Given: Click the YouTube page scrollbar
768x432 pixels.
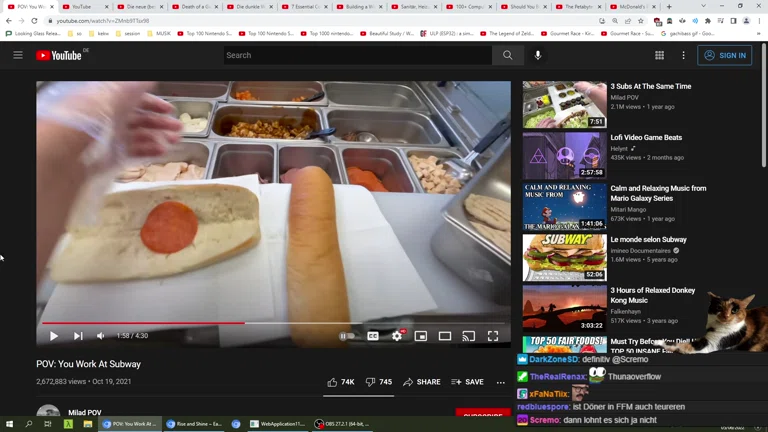Looking at the screenshot, I should click(764, 104).
